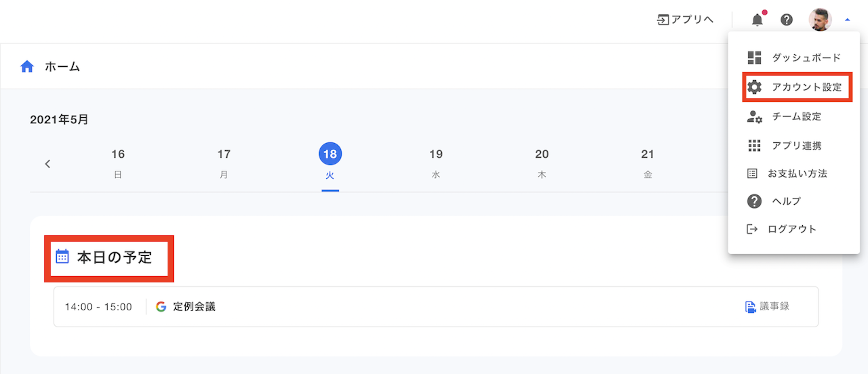
Task: Click the notification bell icon
Action: click(x=757, y=19)
